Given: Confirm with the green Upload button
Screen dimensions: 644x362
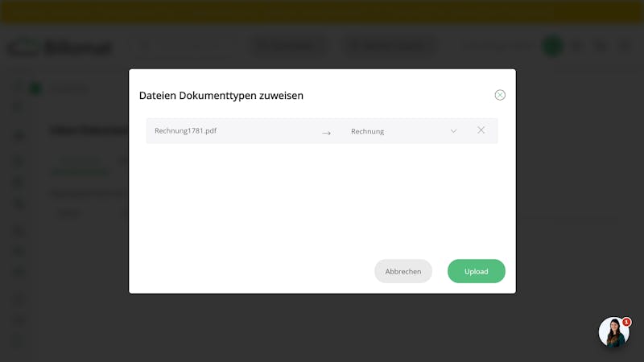Looking at the screenshot, I should [x=477, y=271].
